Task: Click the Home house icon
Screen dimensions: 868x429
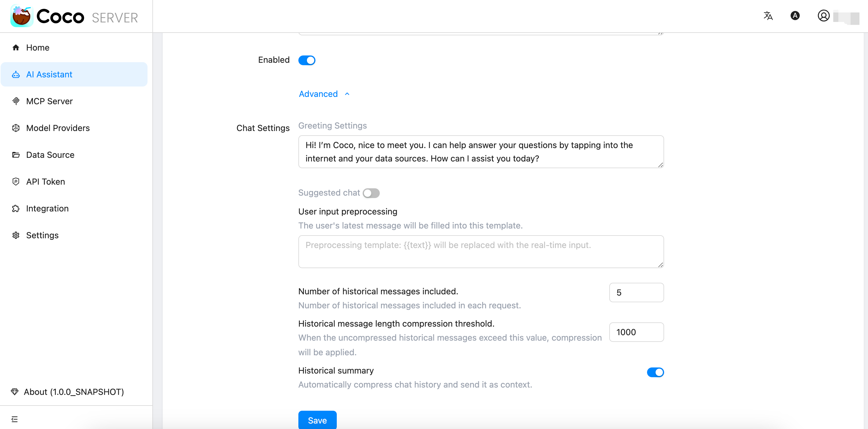Action: [16, 48]
